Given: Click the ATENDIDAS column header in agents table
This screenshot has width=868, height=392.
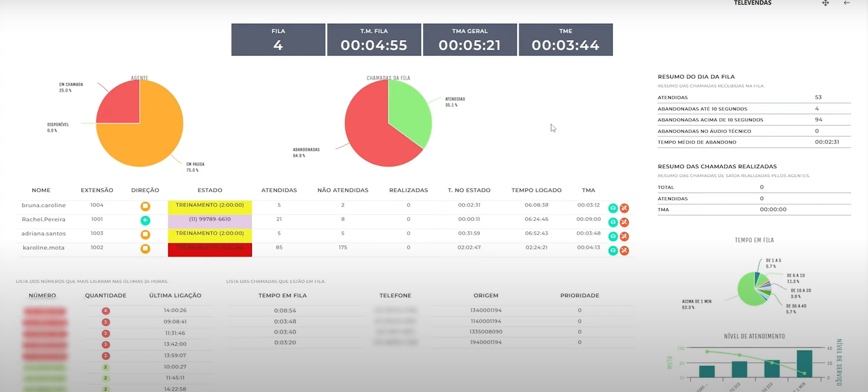Looking at the screenshot, I should (279, 190).
